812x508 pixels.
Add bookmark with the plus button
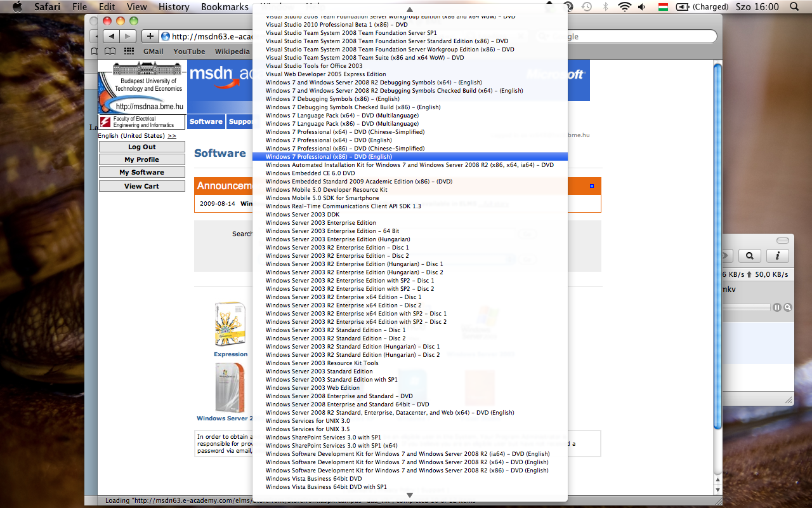pyautogui.click(x=150, y=36)
